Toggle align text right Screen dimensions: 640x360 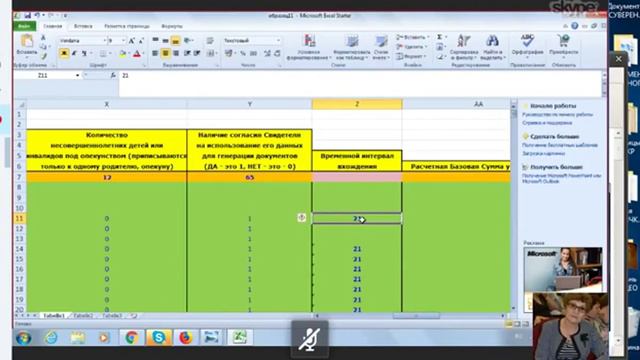click(176, 53)
